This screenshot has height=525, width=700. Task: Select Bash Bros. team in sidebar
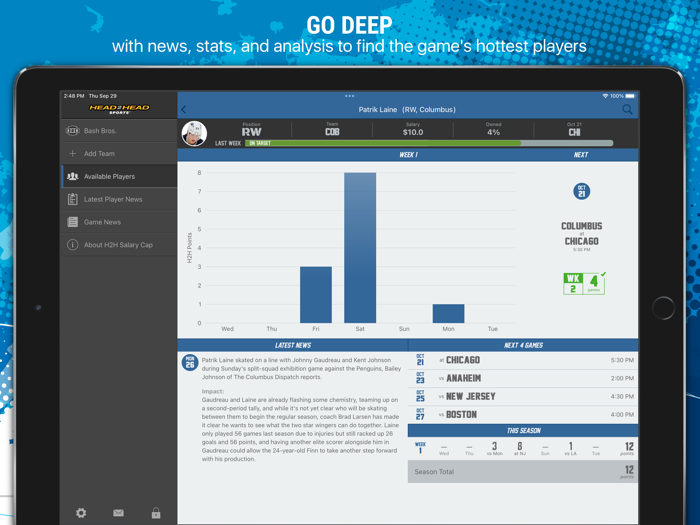click(x=119, y=131)
